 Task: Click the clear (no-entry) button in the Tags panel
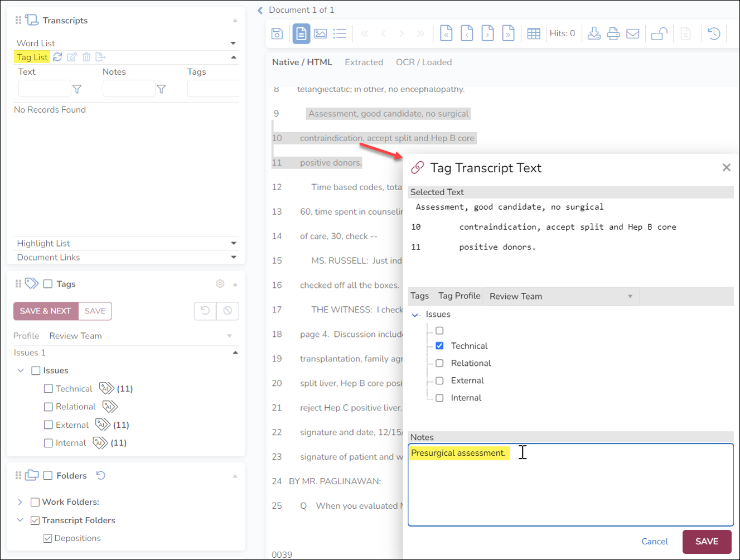pos(228,311)
